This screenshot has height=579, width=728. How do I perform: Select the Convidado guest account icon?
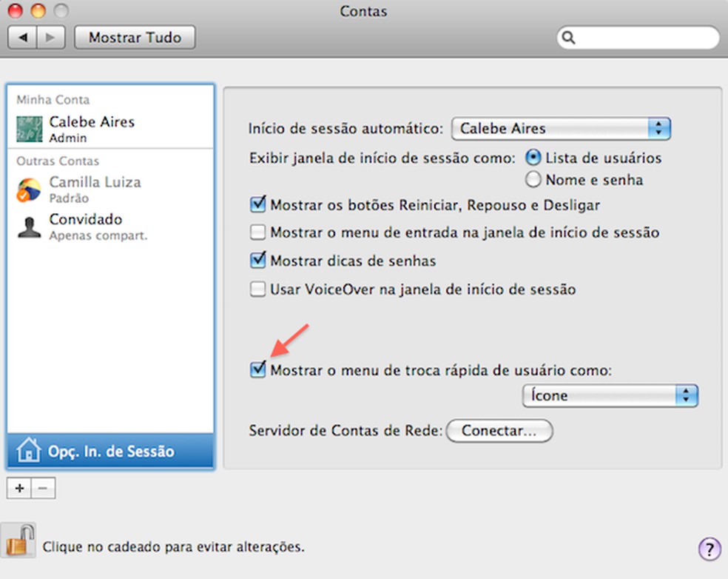[x=28, y=227]
